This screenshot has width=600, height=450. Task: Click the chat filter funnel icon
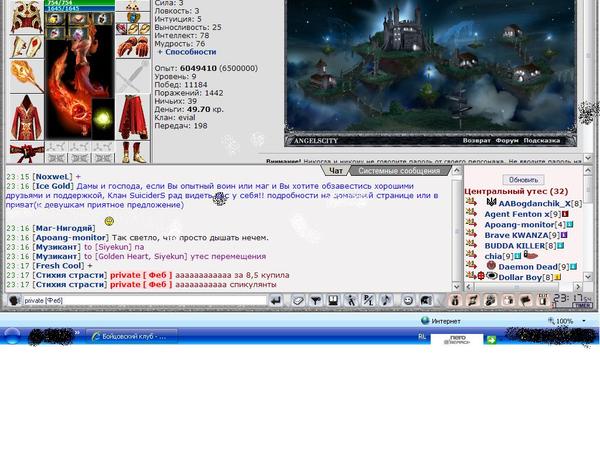pos(315,301)
